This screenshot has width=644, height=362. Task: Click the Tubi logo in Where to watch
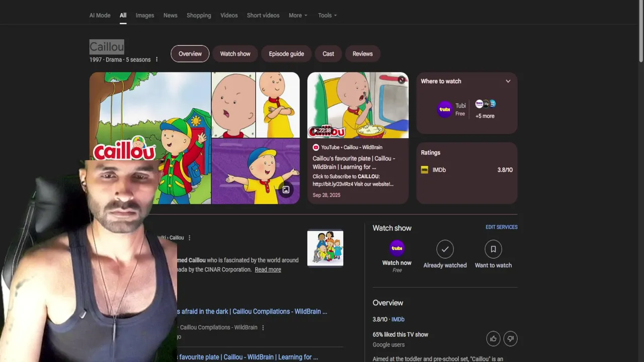(445, 109)
